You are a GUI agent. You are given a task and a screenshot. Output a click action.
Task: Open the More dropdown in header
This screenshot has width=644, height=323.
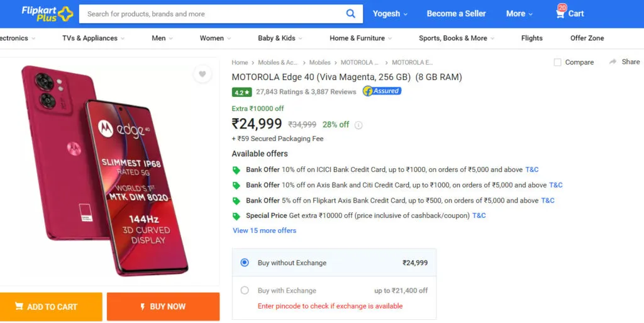point(519,14)
